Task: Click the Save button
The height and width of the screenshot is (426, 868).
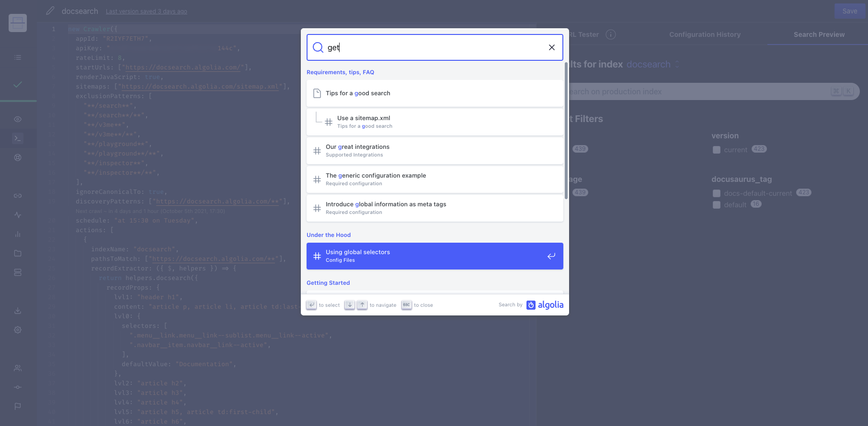Action: 850,11
